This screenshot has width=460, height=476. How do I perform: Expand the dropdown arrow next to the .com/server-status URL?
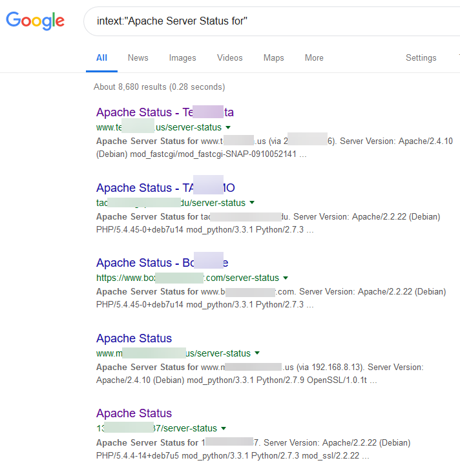pos(286,278)
